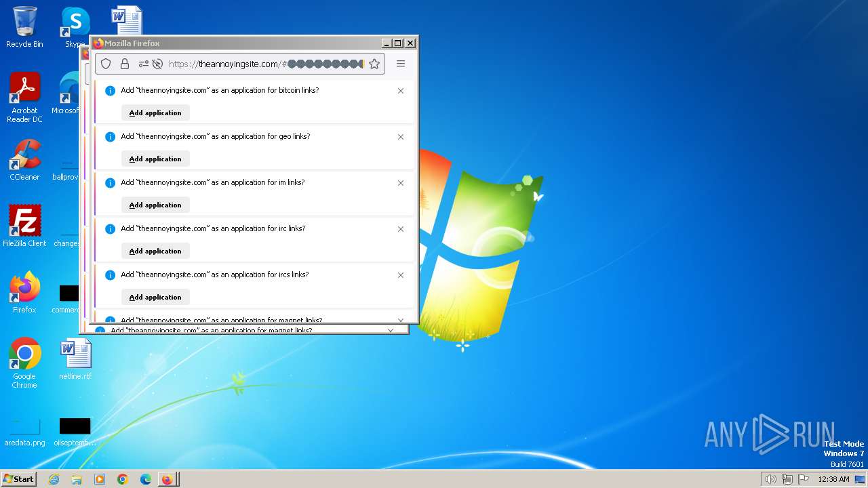Dismiss the bitcoin links notification
Screen dimensions: 868x488
(x=401, y=91)
